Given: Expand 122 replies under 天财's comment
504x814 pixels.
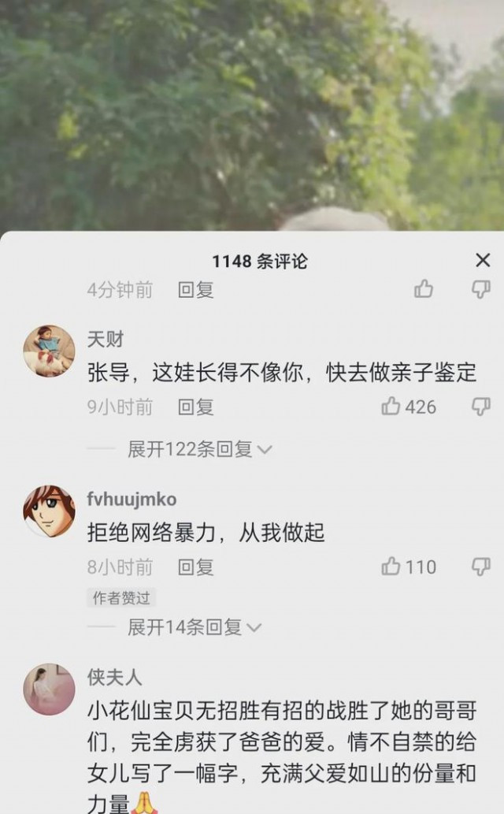Looking at the screenshot, I should pos(200,449).
